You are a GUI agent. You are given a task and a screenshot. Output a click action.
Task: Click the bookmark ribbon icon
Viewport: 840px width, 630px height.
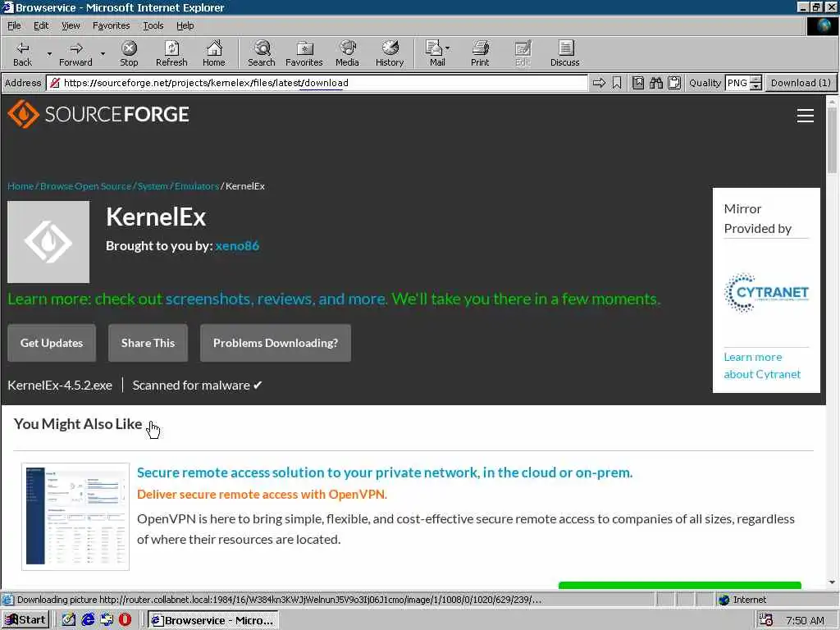(617, 83)
